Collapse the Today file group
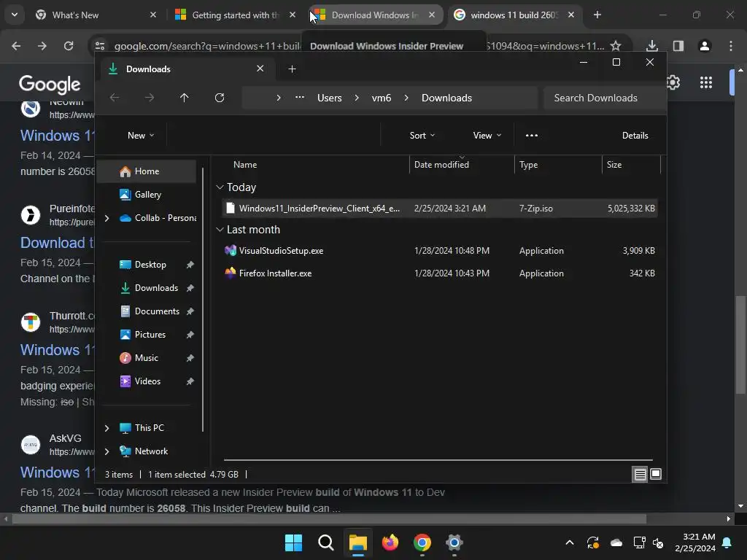 coord(220,187)
